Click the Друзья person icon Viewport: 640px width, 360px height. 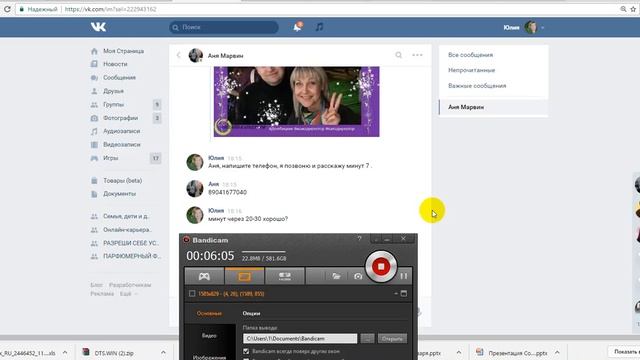[94, 91]
